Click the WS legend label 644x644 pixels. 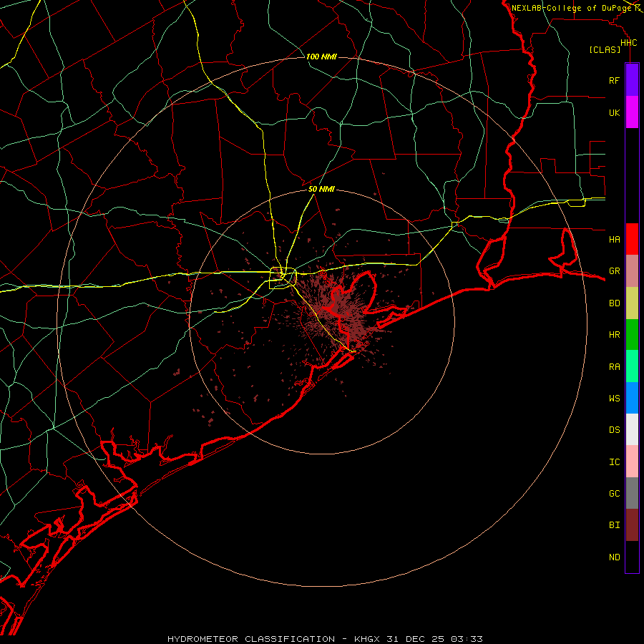[614, 399]
